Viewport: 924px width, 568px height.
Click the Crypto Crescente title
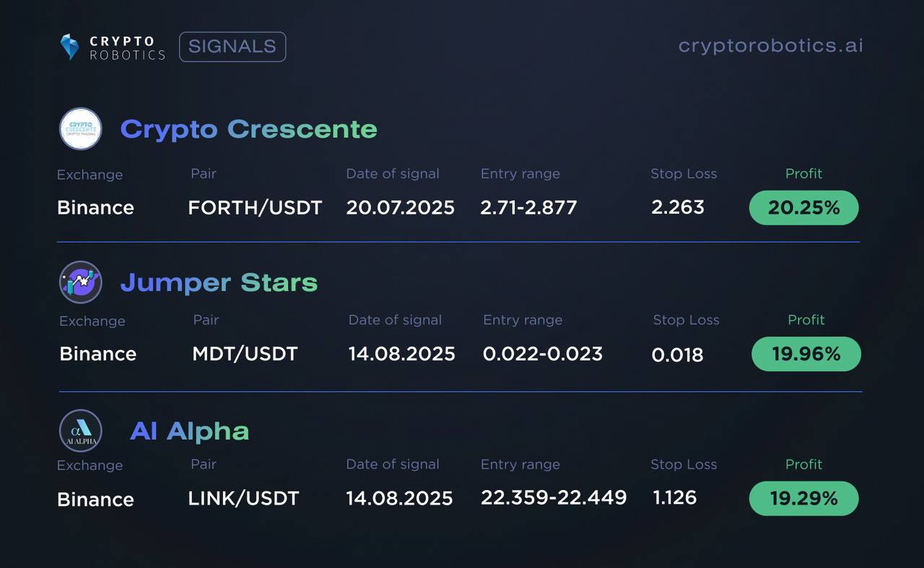[x=249, y=129]
